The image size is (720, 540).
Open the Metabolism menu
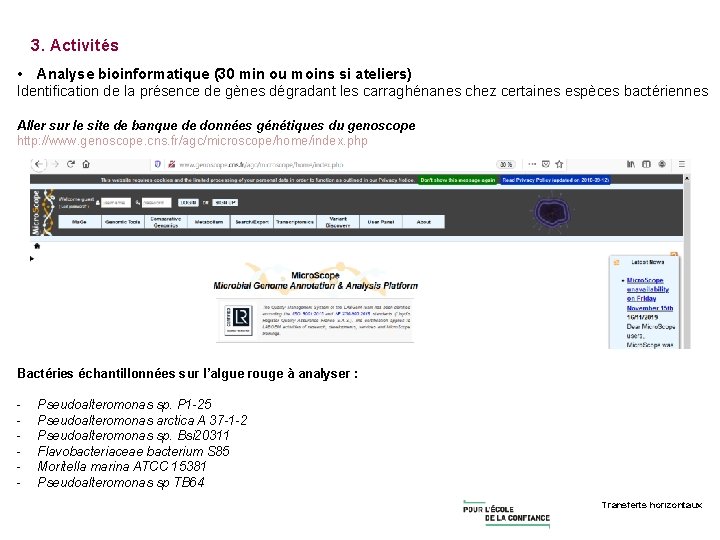point(208,222)
